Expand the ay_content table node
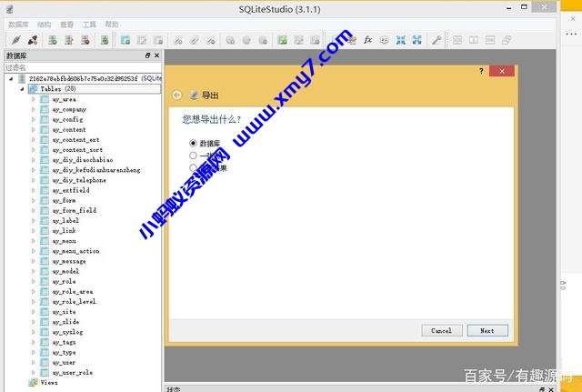 34,129
